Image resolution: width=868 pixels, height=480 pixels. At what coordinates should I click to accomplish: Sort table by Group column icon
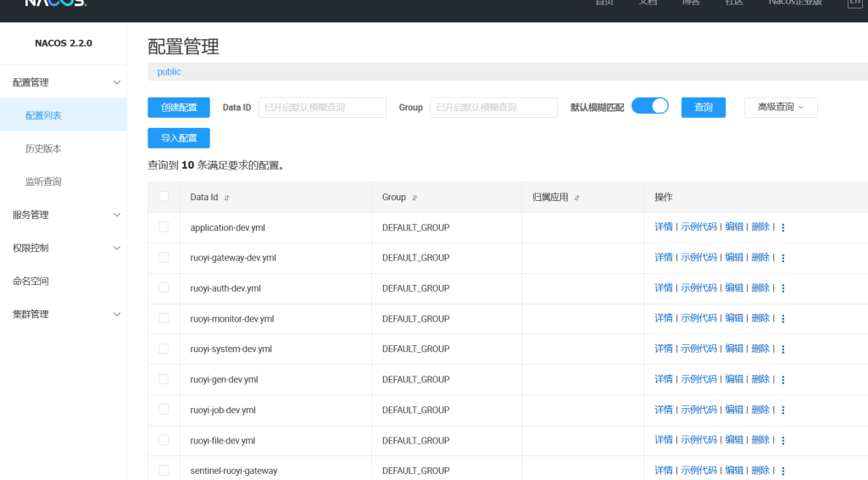coord(414,198)
